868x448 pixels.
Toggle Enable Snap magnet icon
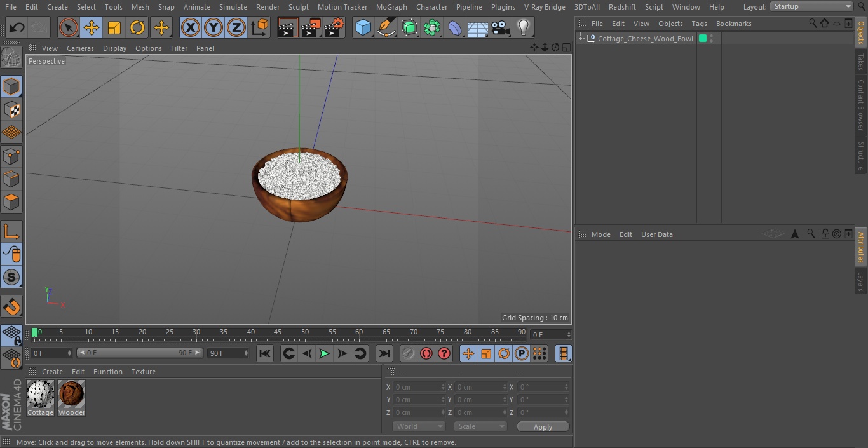pyautogui.click(x=11, y=306)
